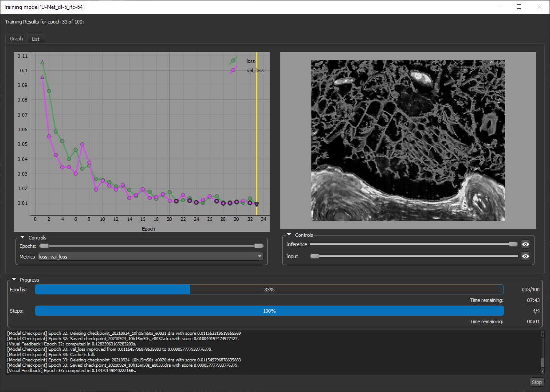Collapse the graph Controls section
The width and height of the screenshot is (550, 392).
[x=23, y=238]
